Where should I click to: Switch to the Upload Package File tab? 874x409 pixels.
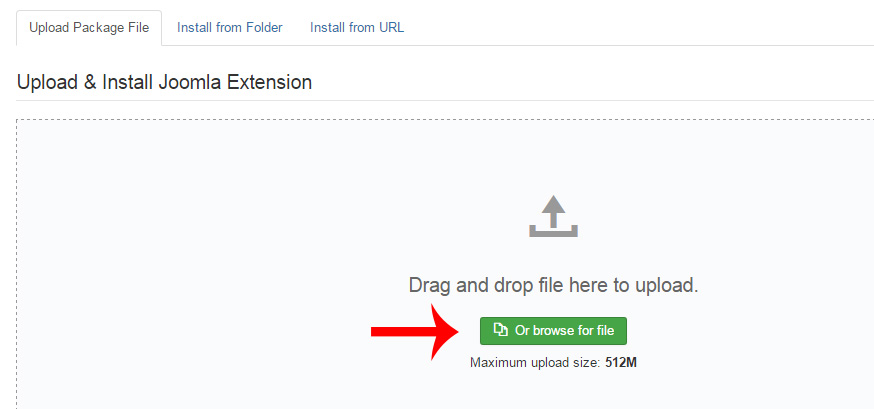tap(89, 28)
